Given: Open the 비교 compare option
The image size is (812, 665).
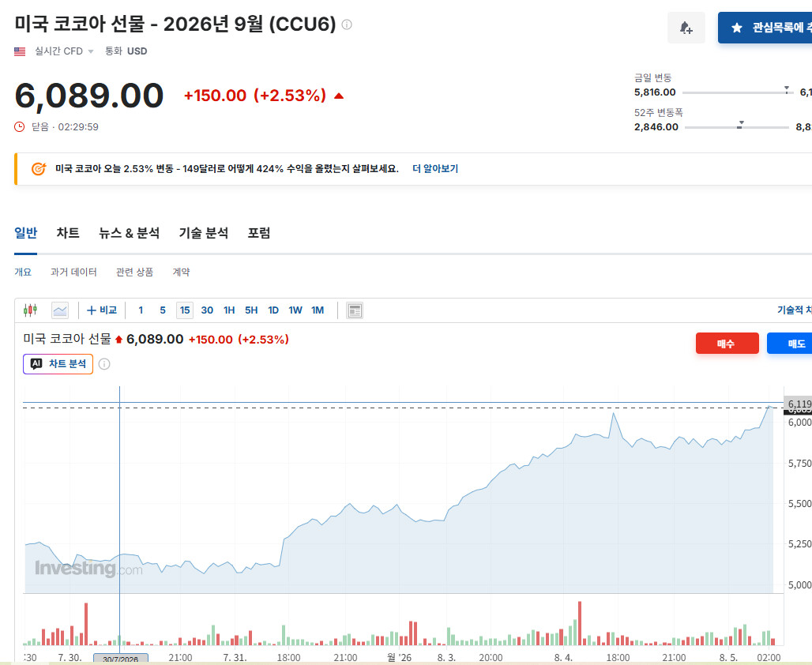Looking at the screenshot, I should pos(102,310).
